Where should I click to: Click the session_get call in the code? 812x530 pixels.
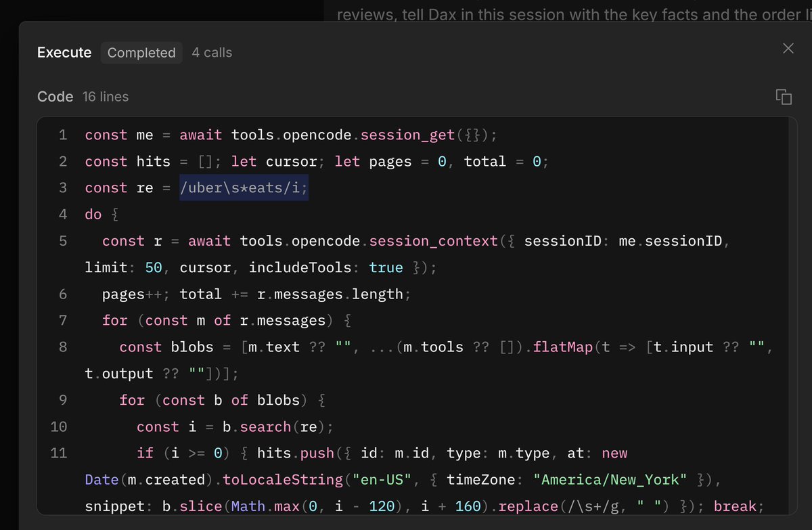(408, 135)
